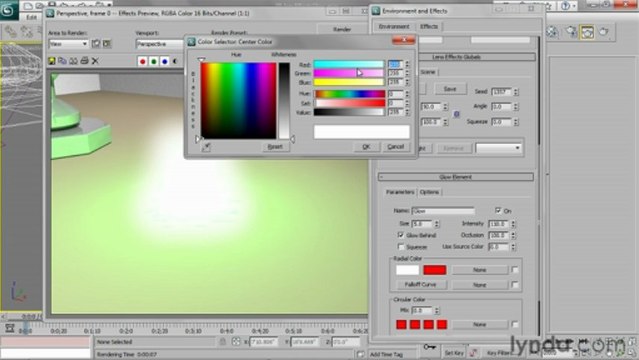Switch to Effects tab

tap(429, 27)
